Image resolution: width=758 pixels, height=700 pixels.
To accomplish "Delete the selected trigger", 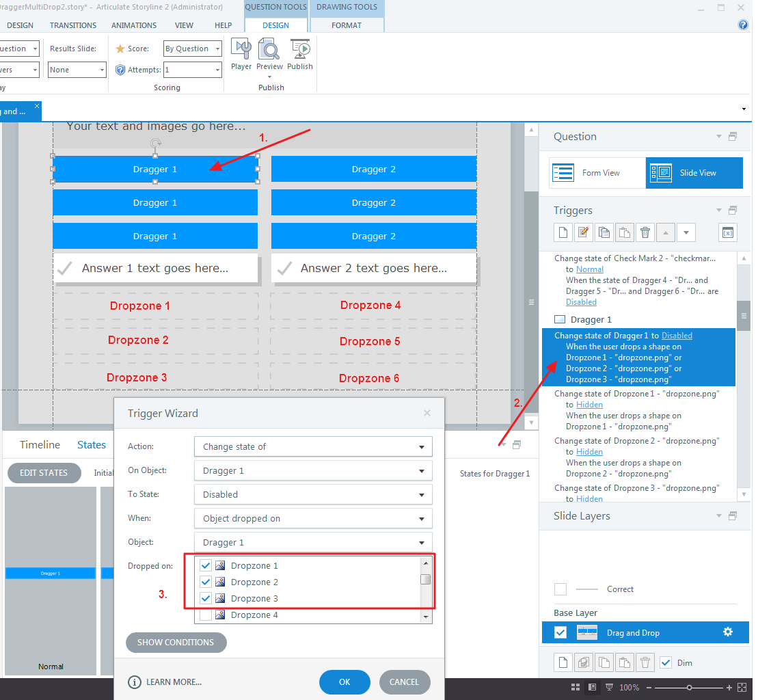I will pos(645,232).
